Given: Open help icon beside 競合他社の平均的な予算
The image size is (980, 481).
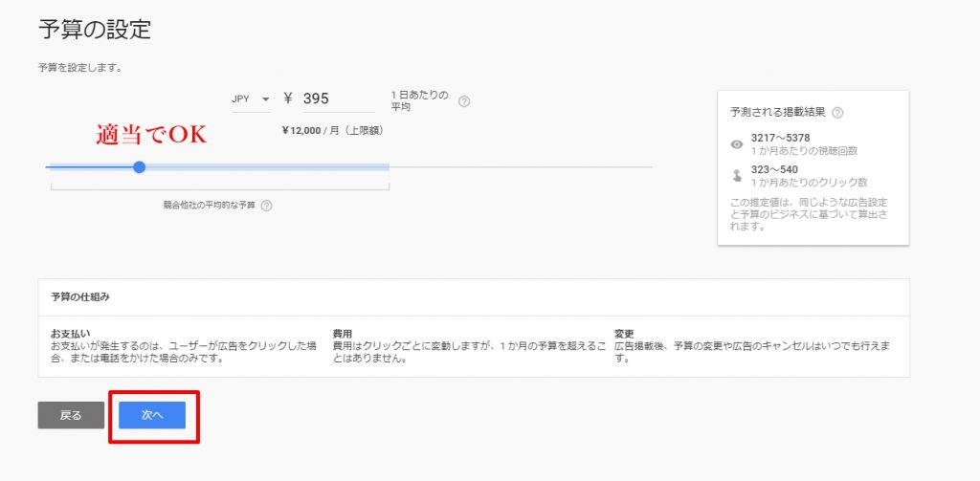Looking at the screenshot, I should pos(266,206).
